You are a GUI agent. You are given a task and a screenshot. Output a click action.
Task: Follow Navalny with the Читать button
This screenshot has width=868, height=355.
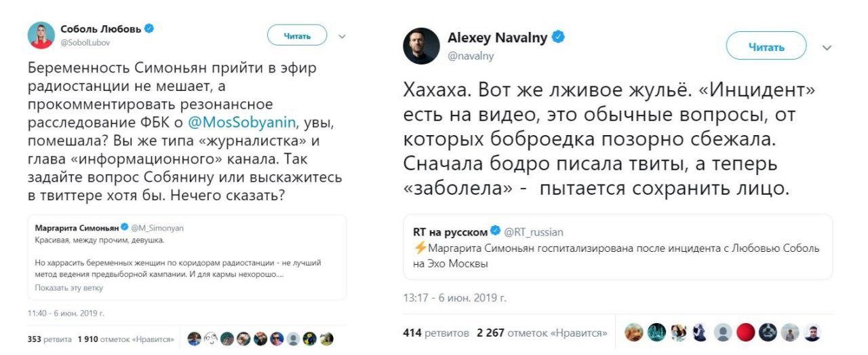766,47
